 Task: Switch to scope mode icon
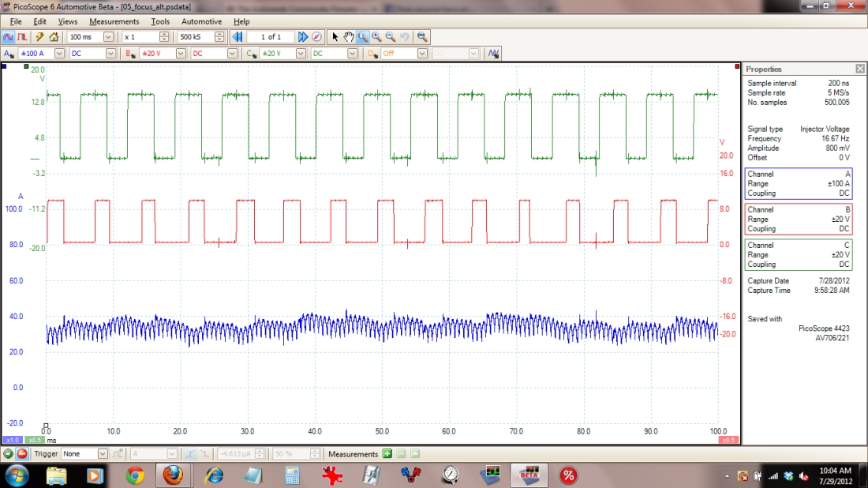tap(8, 37)
